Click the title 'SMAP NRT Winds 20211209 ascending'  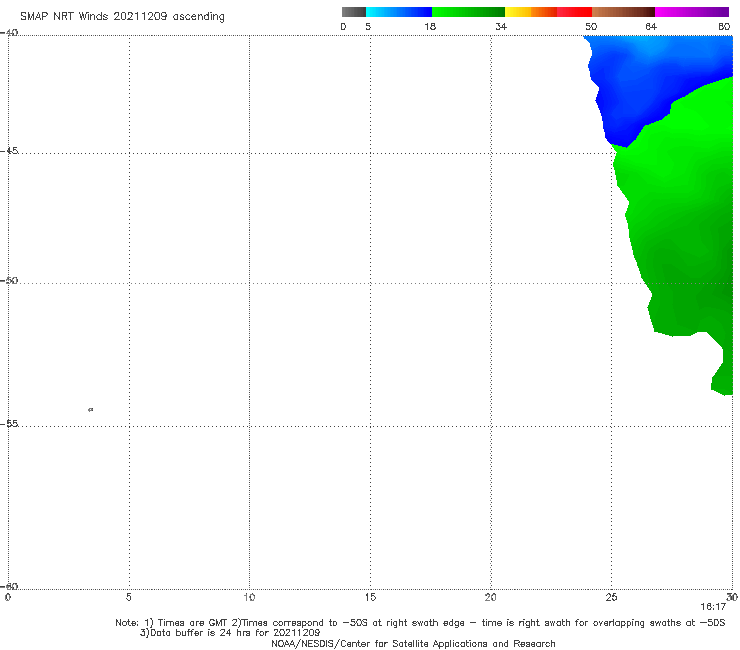pyautogui.click(x=122, y=17)
